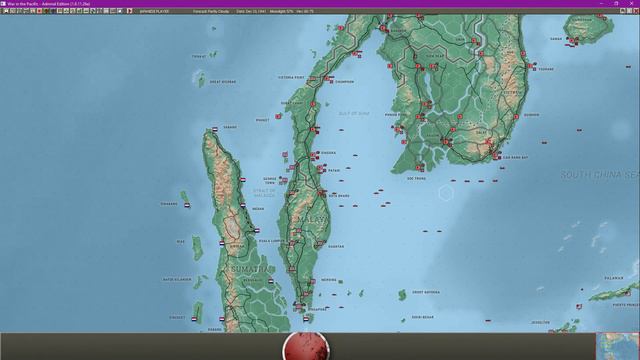
Task: Click the Moonlight percentage text
Action: tap(281, 11)
